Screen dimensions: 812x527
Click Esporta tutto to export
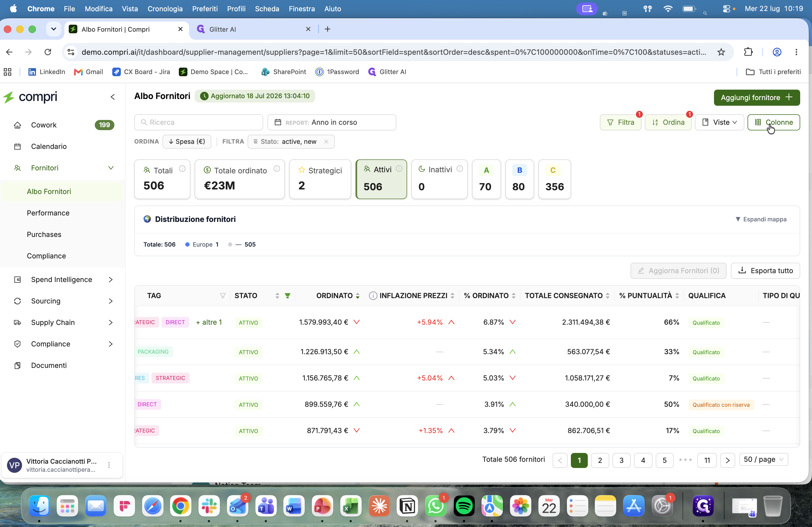(765, 271)
